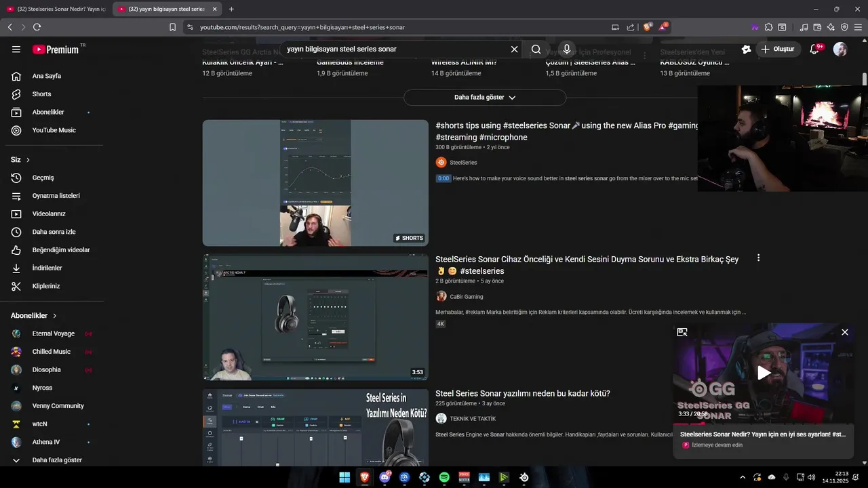Click the Oluştur create button

tap(777, 49)
